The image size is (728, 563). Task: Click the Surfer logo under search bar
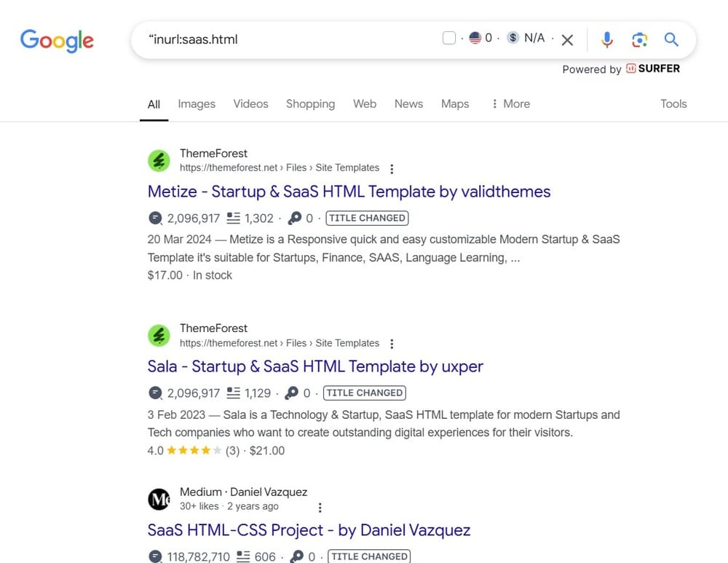pos(653,68)
